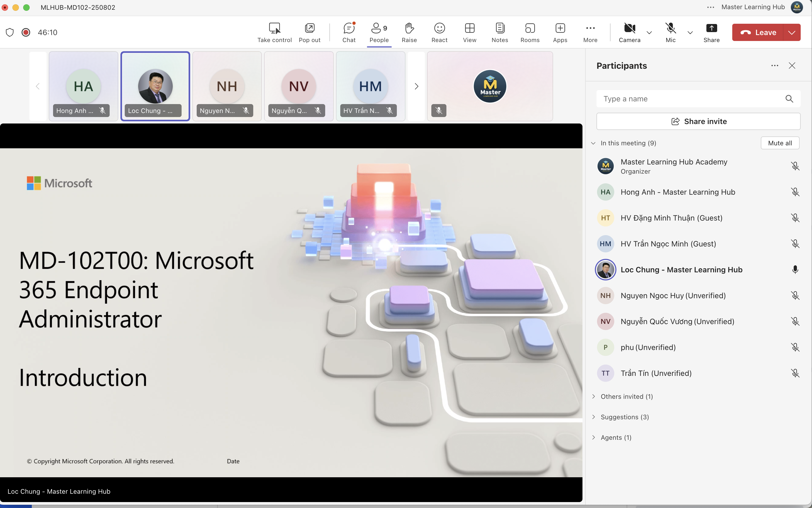Toggle mic for HV Trần Ngọc Minh
This screenshot has height=508, width=812.
click(795, 243)
